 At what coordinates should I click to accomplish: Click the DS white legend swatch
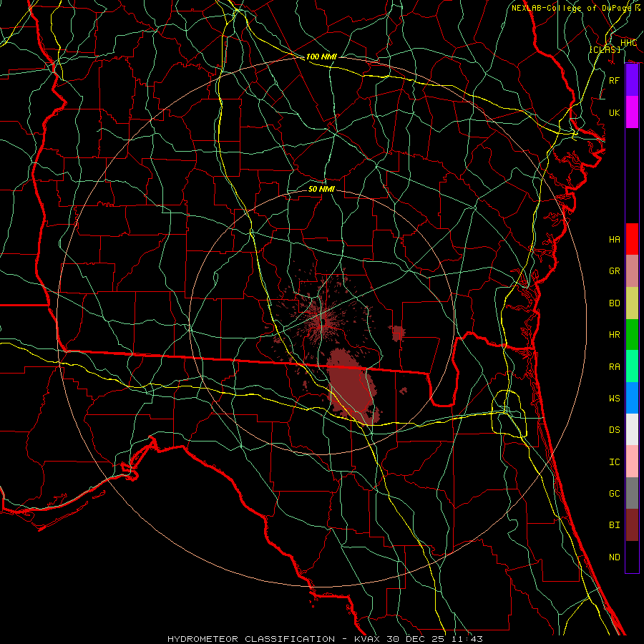632,429
